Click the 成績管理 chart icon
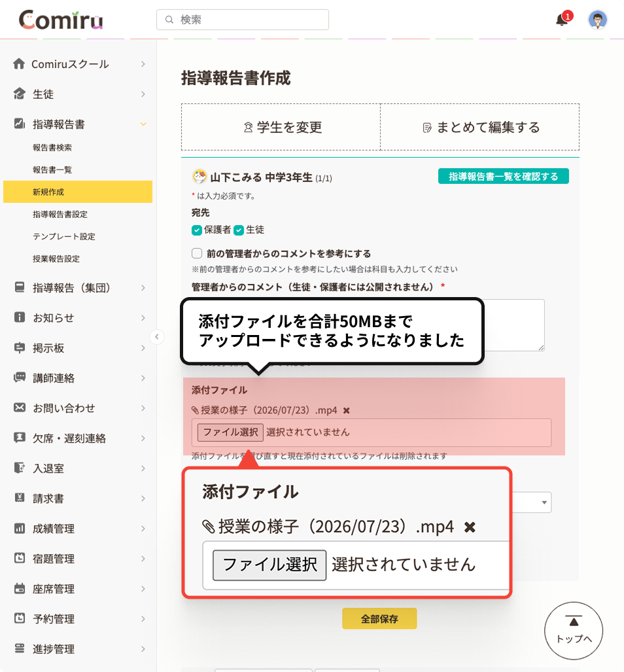This screenshot has width=624, height=672. tap(19, 528)
